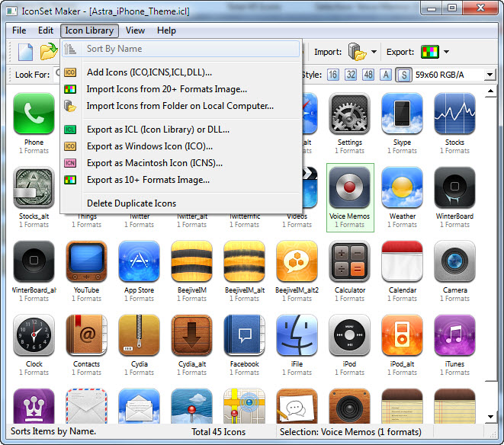Expand the Export dropdown arrow

[x=447, y=52]
